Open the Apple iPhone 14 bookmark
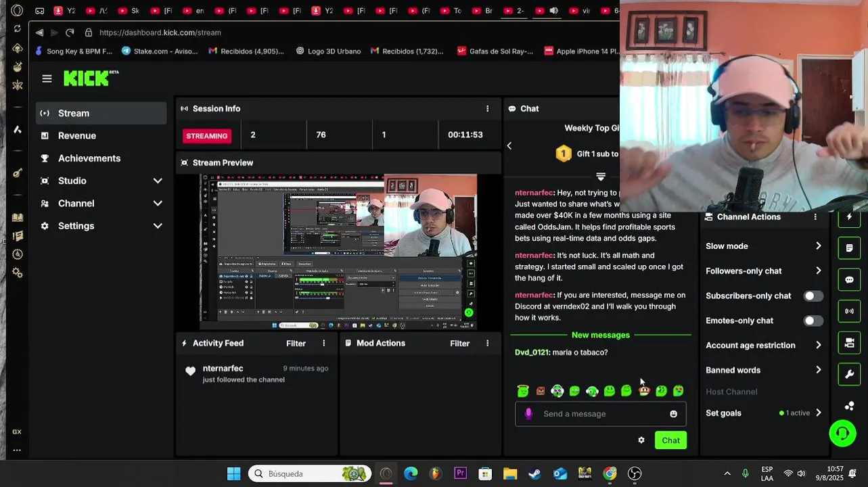Image resolution: width=868 pixels, height=487 pixels. (x=582, y=51)
